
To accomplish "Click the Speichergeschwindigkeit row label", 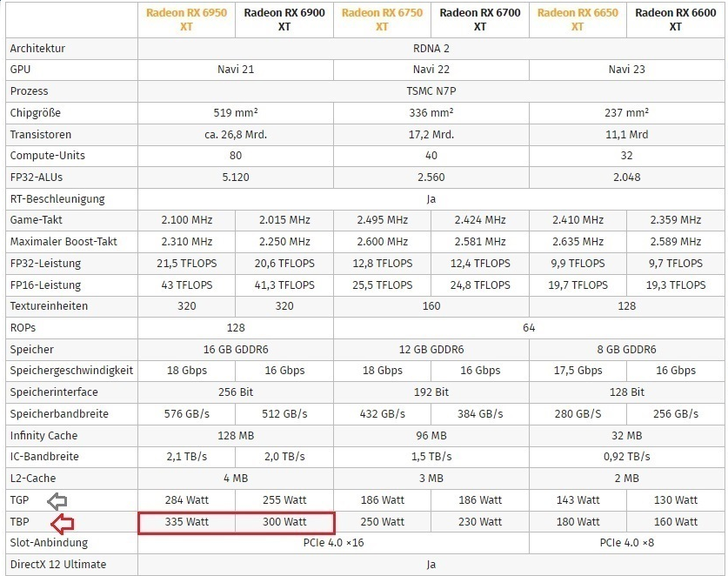I will pos(71,371).
